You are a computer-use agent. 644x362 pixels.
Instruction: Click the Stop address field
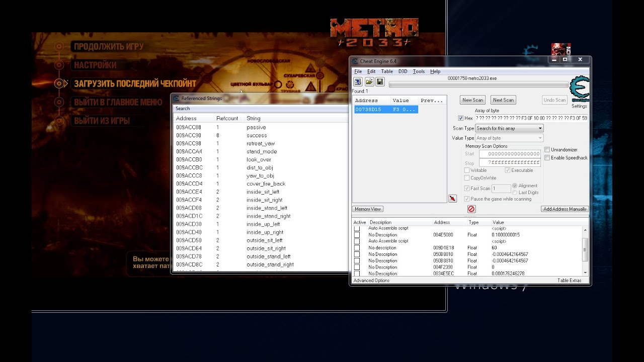click(x=510, y=163)
